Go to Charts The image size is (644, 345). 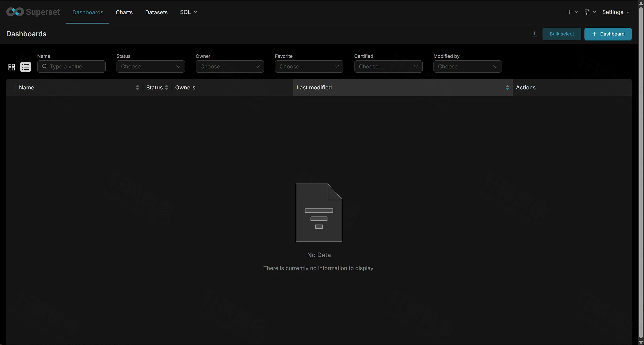[124, 12]
